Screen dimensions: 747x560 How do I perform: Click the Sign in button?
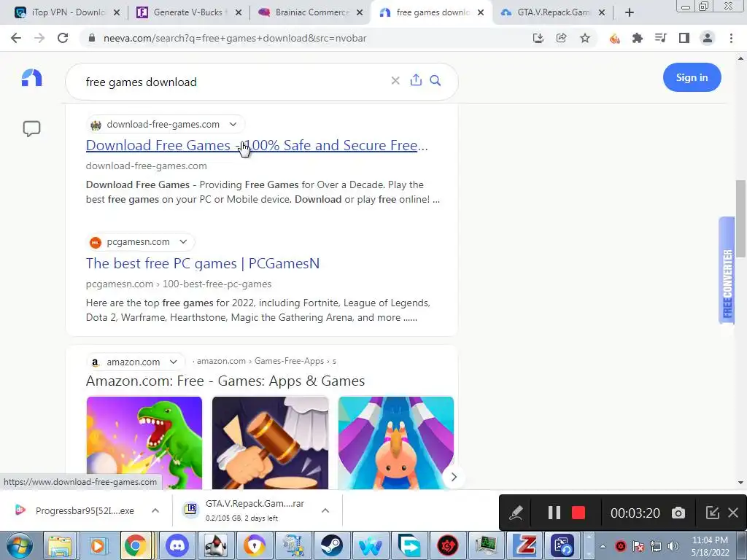[x=692, y=77]
